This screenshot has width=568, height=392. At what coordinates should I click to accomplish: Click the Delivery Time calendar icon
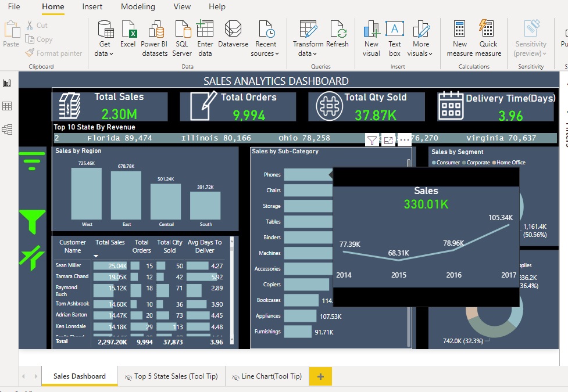pyautogui.click(x=451, y=105)
